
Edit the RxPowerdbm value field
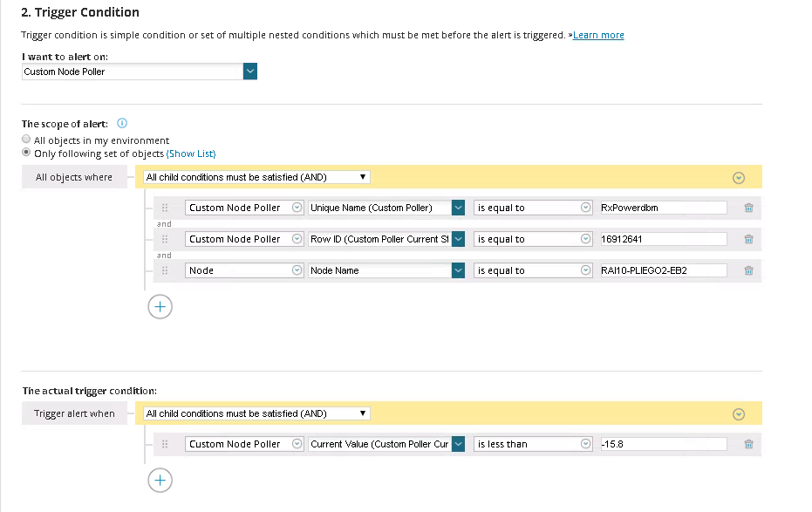tap(664, 208)
